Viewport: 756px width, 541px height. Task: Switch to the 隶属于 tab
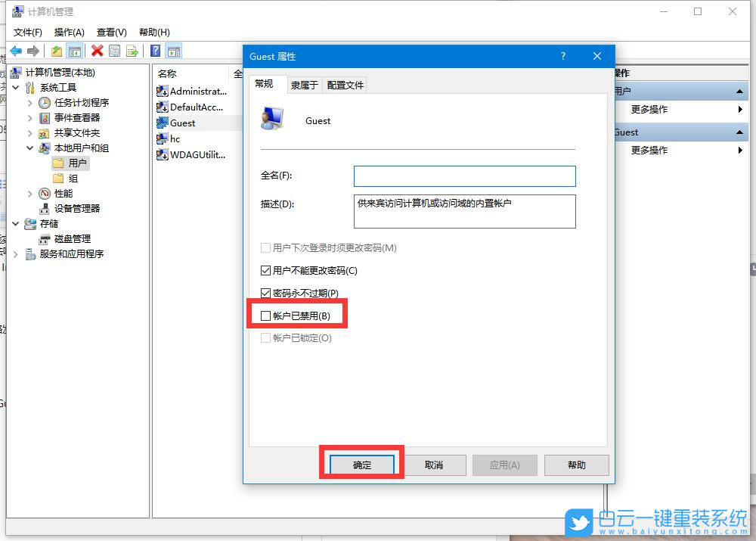pyautogui.click(x=304, y=85)
